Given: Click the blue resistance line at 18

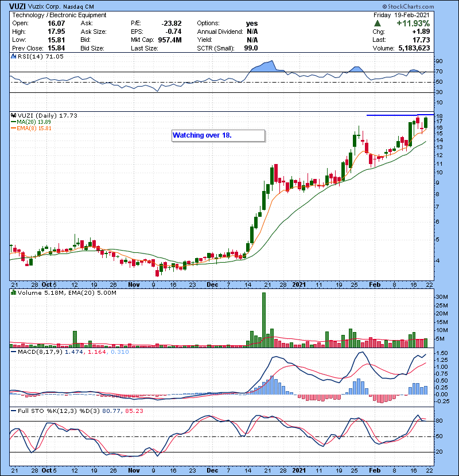Looking at the screenshot, I should 400,115.
